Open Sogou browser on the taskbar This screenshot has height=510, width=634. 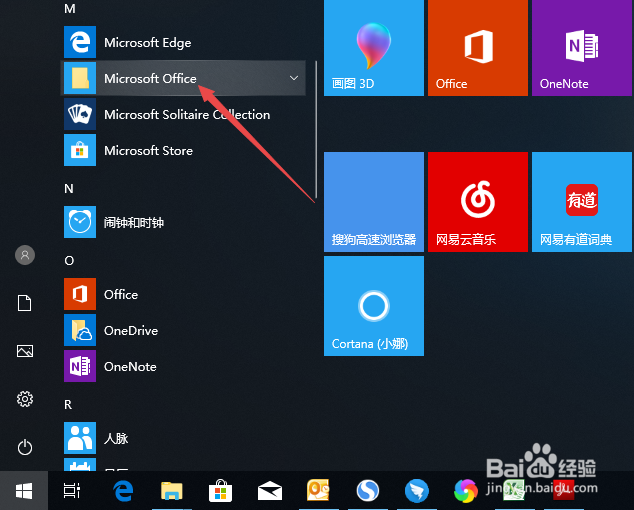click(x=368, y=491)
